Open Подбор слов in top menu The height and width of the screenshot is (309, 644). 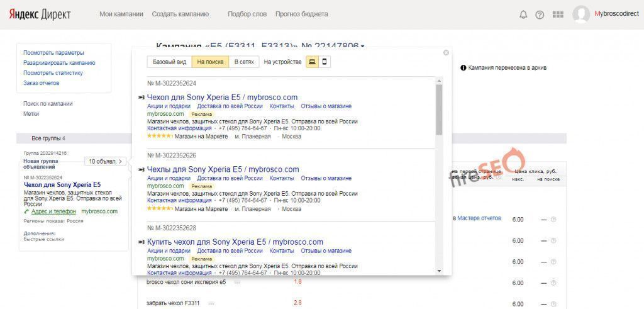pyautogui.click(x=247, y=14)
